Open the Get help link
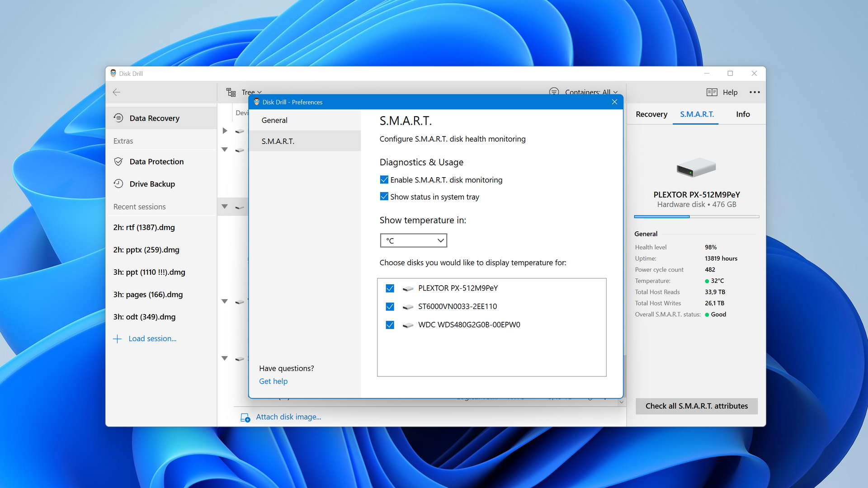 (273, 381)
